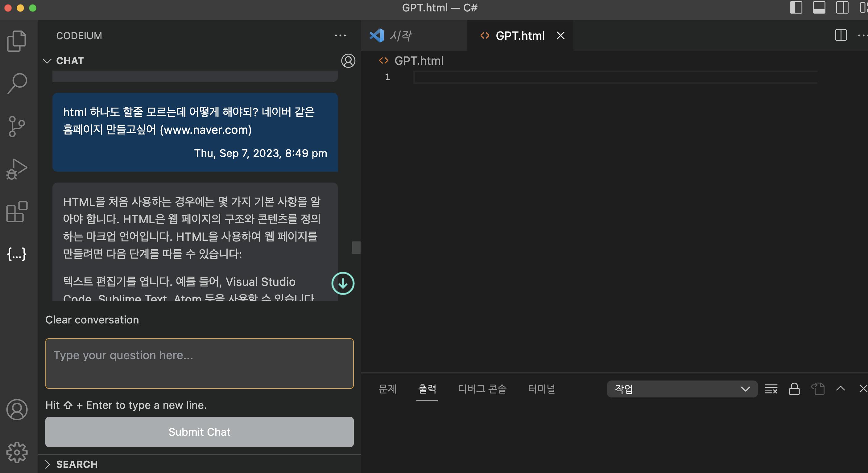Collapse the CHAT section
This screenshot has height=473, width=868.
click(48, 61)
